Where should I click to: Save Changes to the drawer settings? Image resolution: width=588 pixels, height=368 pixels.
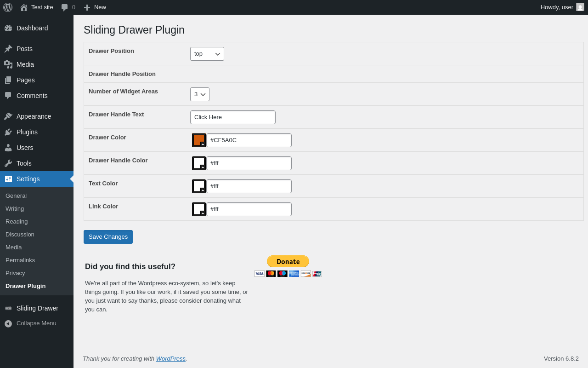[x=108, y=237]
